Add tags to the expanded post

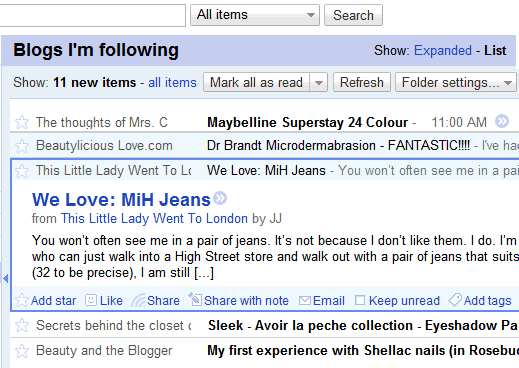pyautogui.click(x=480, y=301)
